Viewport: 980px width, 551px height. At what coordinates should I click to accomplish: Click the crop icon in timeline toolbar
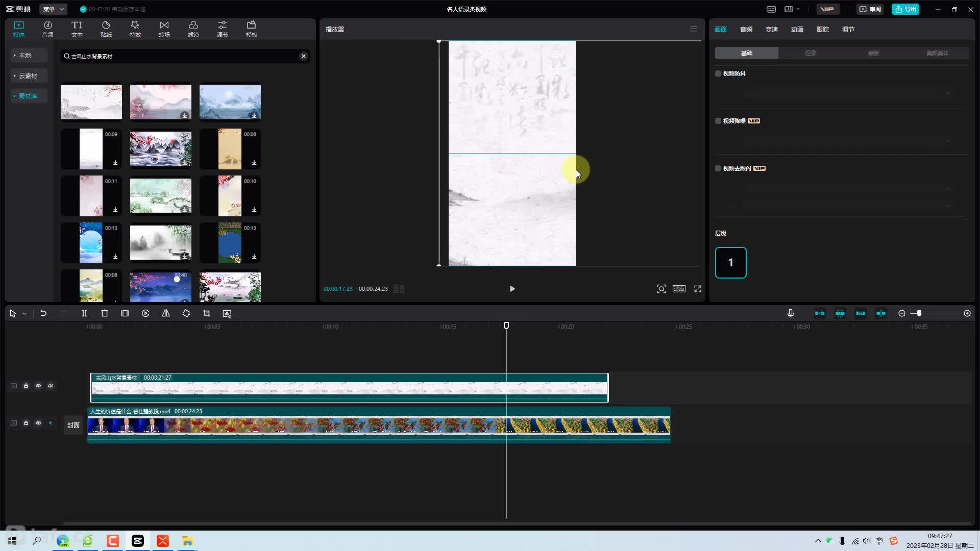(x=207, y=313)
